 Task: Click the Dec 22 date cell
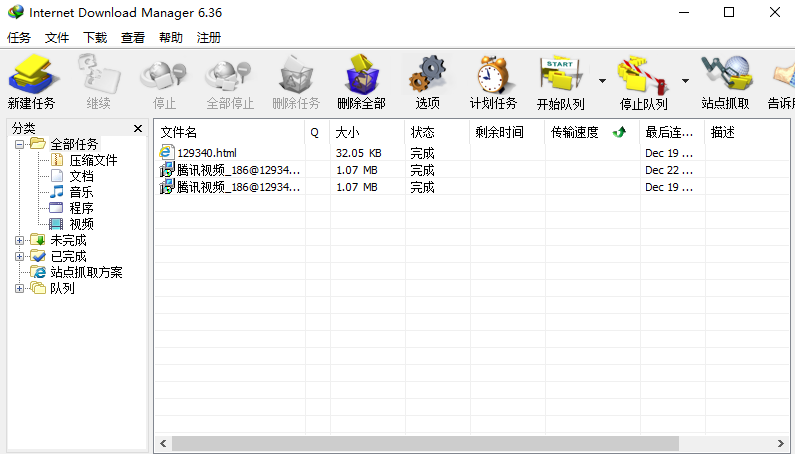tap(669, 170)
